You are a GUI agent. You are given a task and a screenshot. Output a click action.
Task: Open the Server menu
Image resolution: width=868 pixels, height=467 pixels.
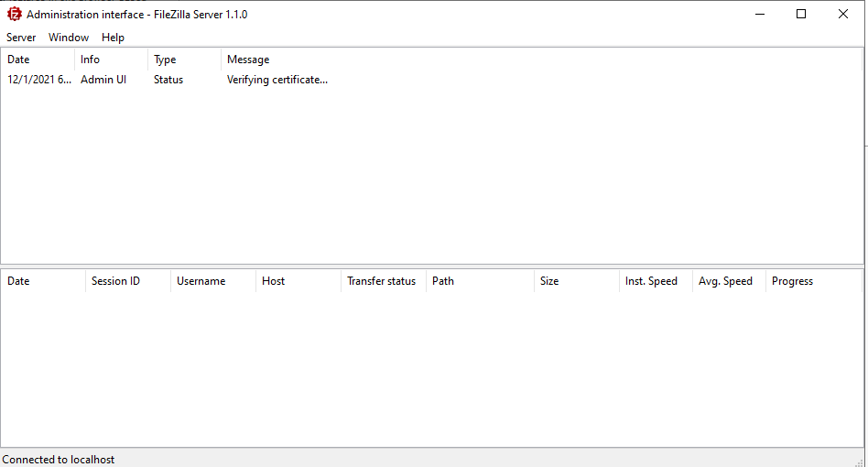pos(21,37)
